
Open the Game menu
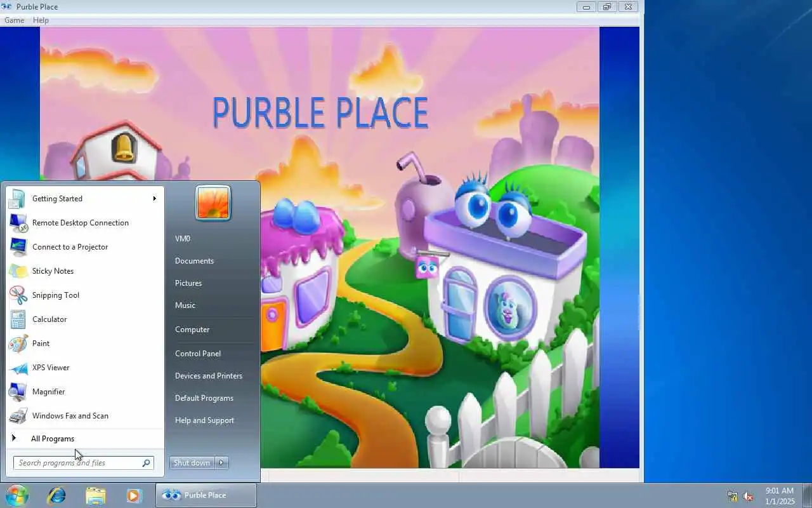click(14, 20)
